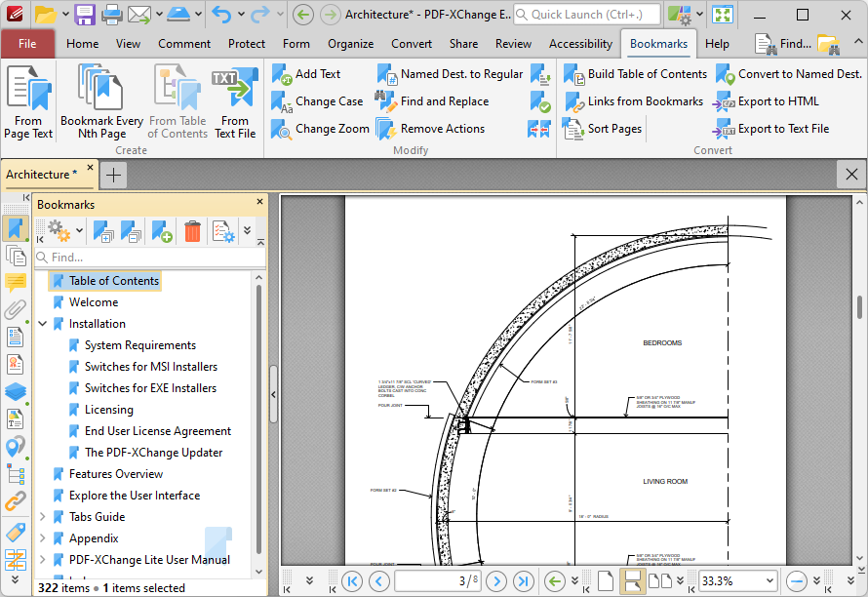The height and width of the screenshot is (597, 868).
Task: Delete selected bookmark with trash icon
Action: 192,231
